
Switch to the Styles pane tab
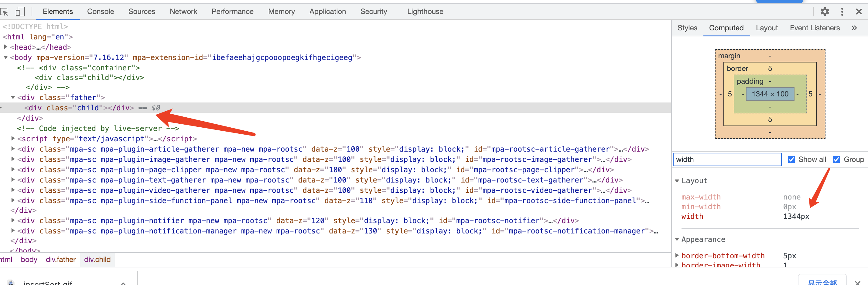(687, 28)
